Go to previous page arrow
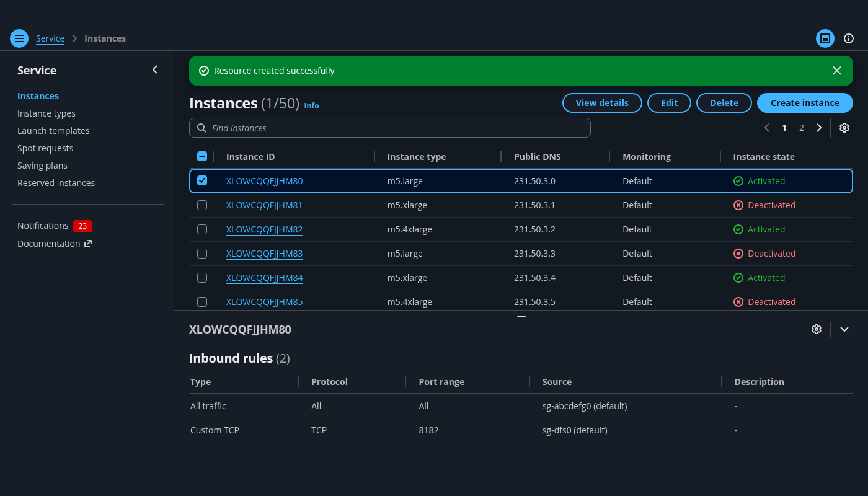 (x=767, y=128)
